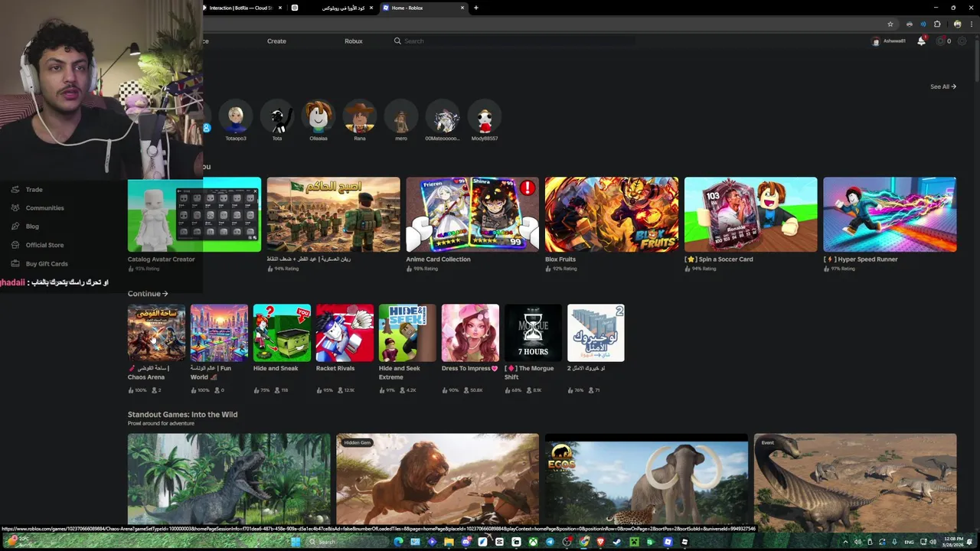
Task: Open Xbox app from the taskbar
Action: [533, 542]
